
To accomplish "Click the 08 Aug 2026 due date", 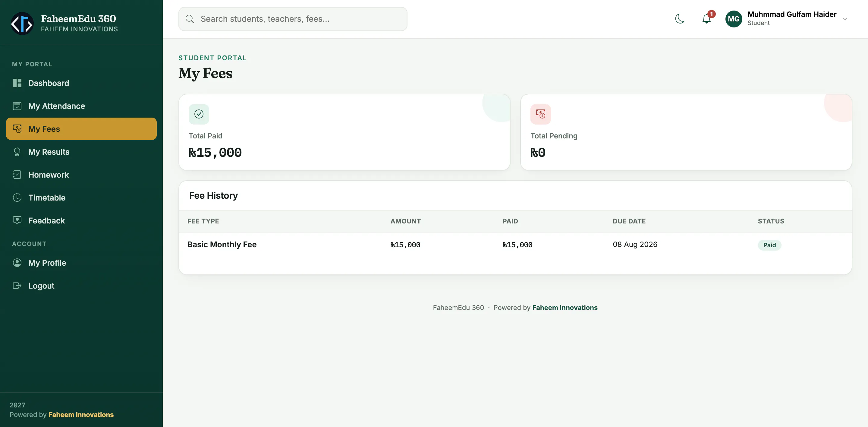I will point(635,244).
